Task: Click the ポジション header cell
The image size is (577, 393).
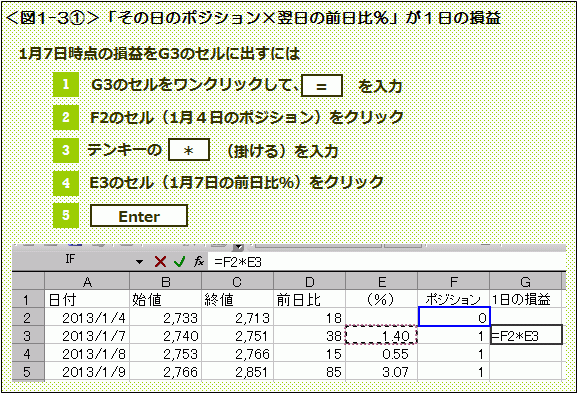Action: pos(454,299)
